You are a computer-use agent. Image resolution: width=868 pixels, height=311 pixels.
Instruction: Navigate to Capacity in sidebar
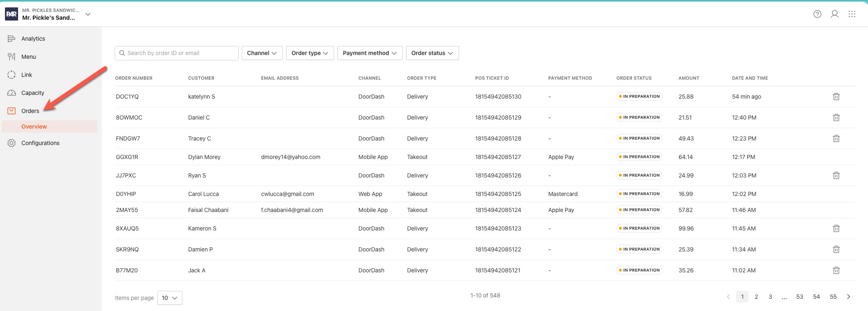32,93
